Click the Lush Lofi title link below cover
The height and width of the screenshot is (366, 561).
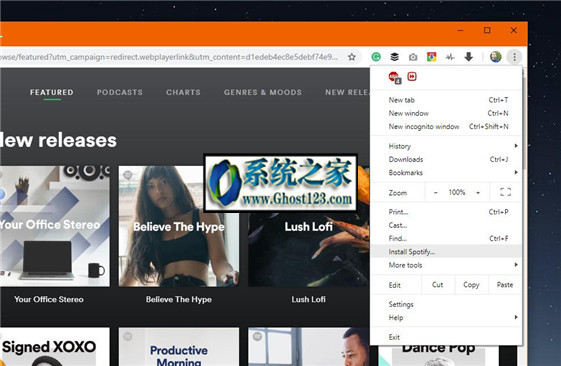(308, 299)
